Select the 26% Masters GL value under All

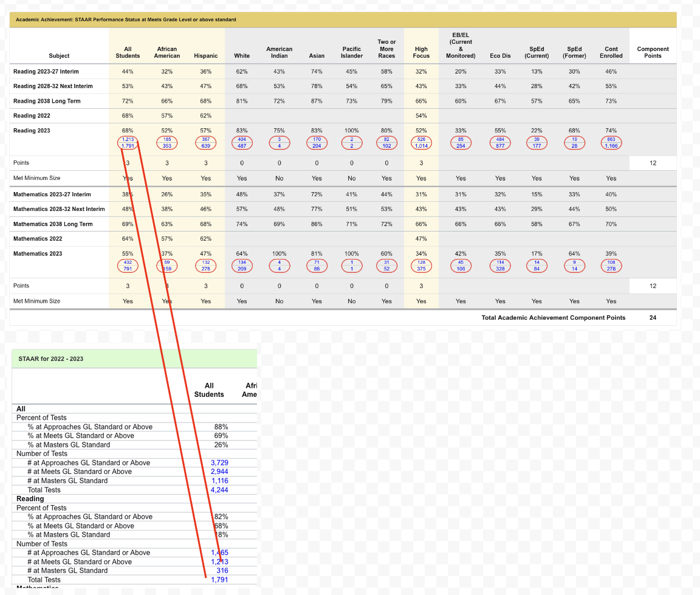pyautogui.click(x=221, y=445)
